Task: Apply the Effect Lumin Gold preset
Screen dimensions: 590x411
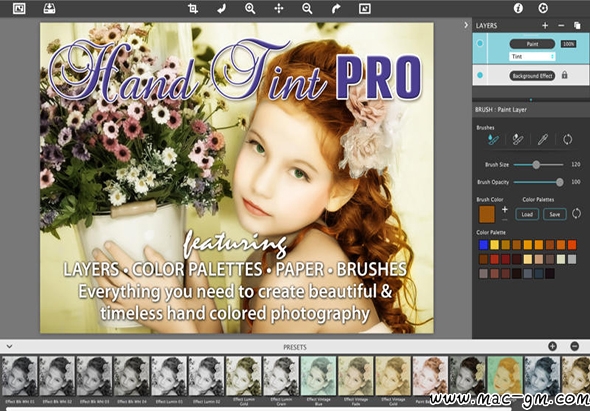Action: point(243,380)
